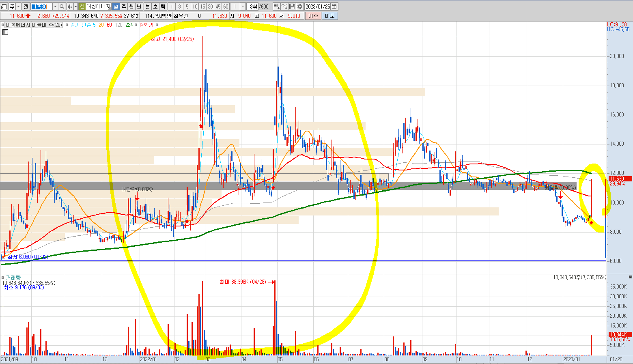The height and width of the screenshot is (364, 633).
Task: Click the gray 120 moving average label
Action: tap(118, 25)
